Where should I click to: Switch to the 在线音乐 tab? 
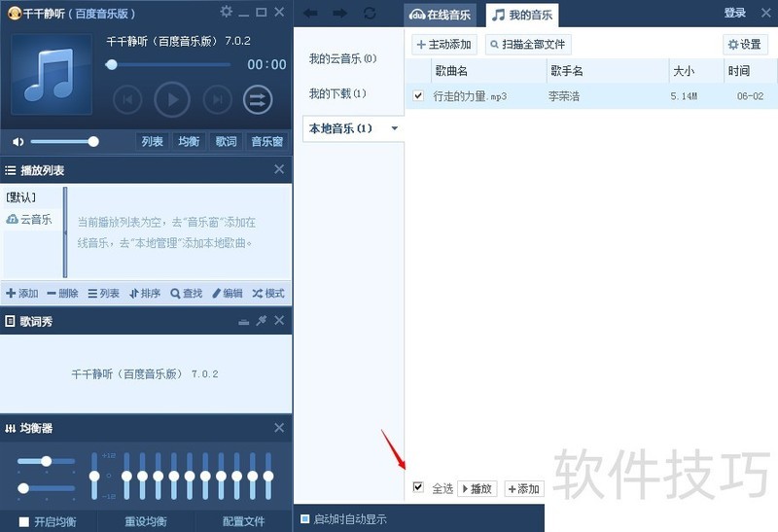coord(440,15)
